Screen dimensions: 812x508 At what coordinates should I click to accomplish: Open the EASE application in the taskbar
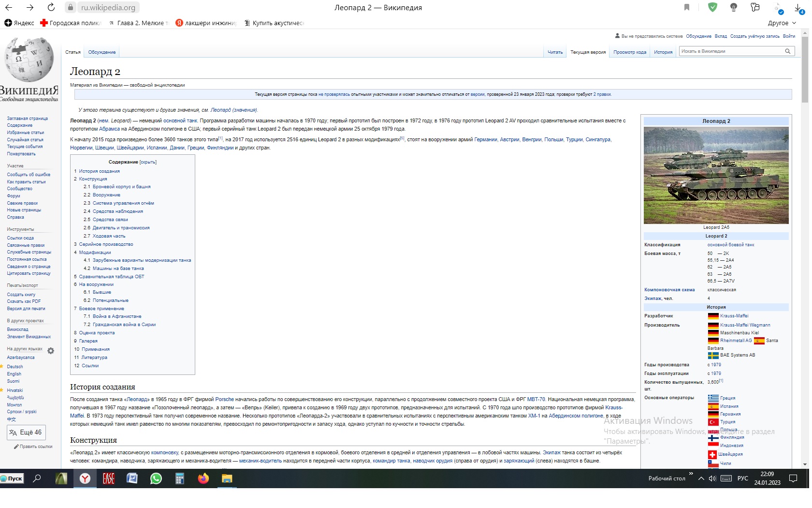[x=108, y=478]
